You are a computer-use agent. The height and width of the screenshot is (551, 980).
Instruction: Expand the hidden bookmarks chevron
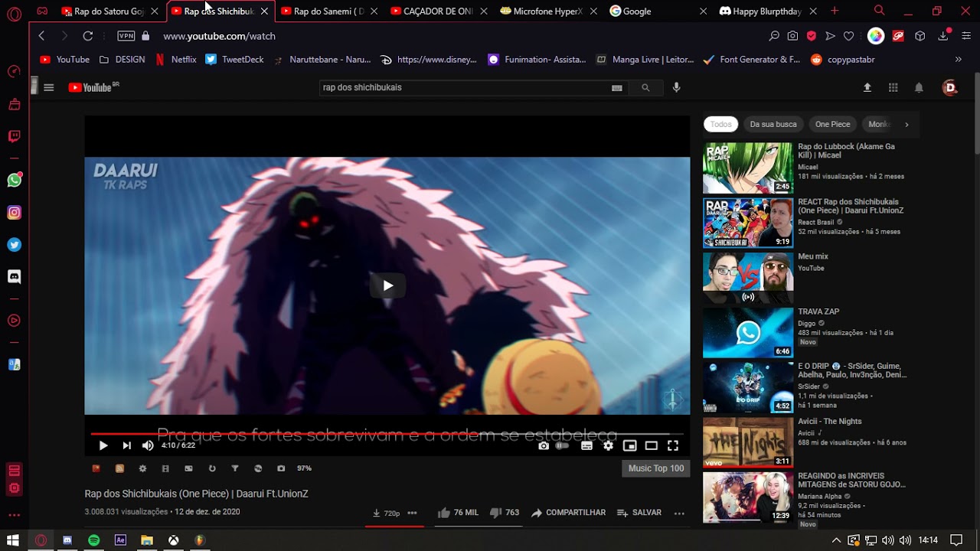click(959, 59)
